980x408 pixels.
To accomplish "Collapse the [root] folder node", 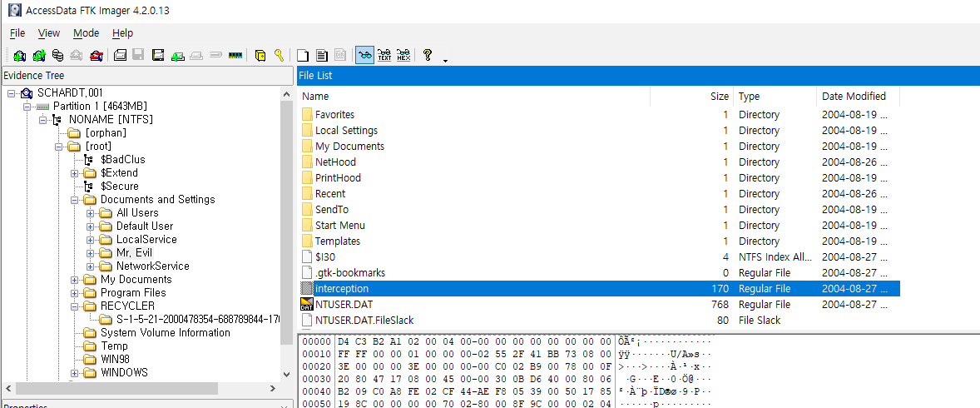I will point(58,147).
